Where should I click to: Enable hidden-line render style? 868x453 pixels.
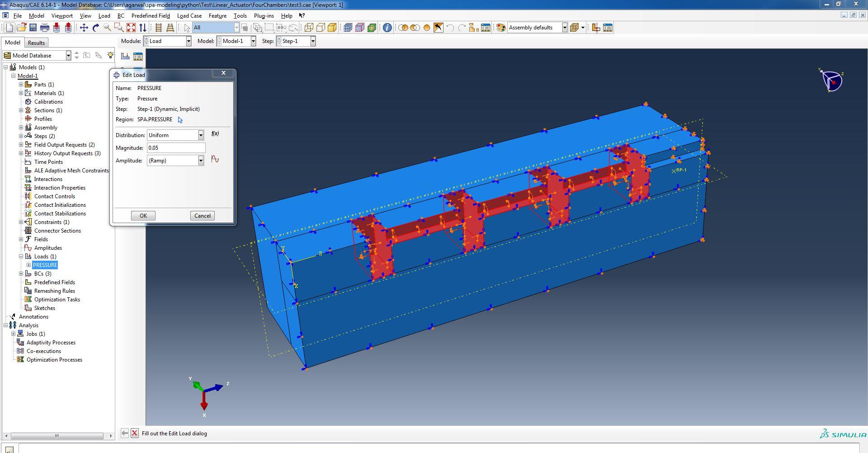321,28
